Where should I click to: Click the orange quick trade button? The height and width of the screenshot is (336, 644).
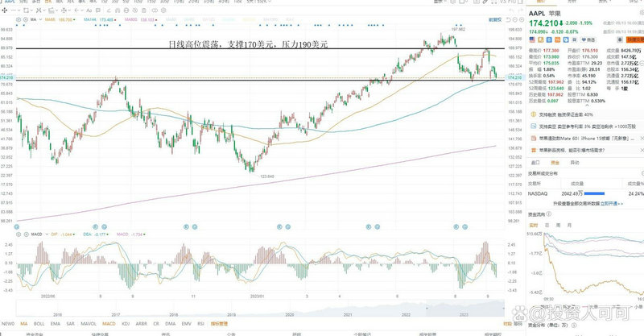point(635,40)
